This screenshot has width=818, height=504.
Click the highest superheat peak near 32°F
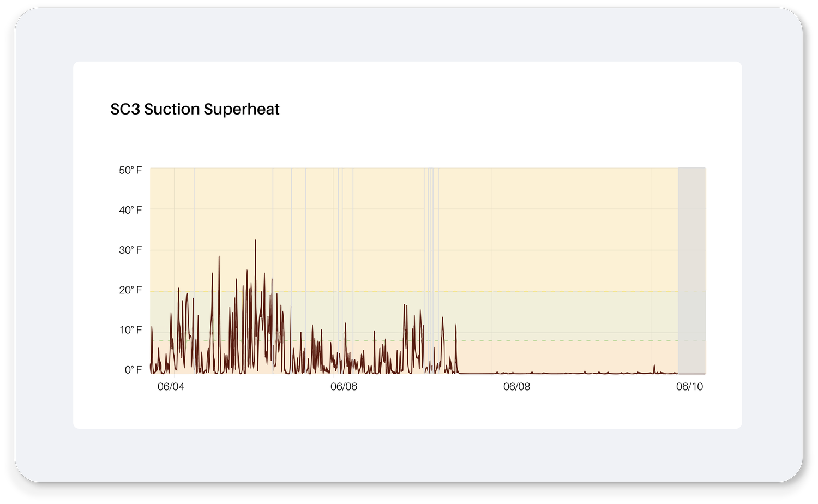pos(256,240)
